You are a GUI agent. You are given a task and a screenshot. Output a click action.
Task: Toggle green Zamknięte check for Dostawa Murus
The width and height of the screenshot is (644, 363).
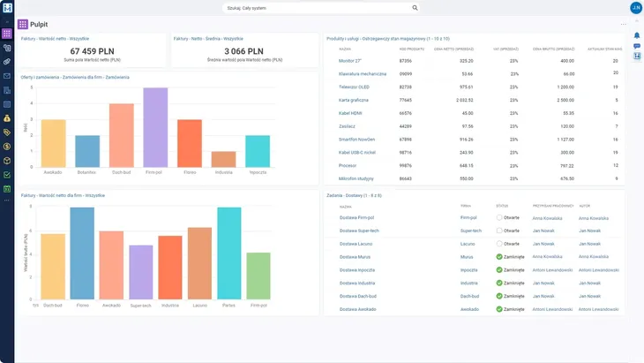click(499, 257)
